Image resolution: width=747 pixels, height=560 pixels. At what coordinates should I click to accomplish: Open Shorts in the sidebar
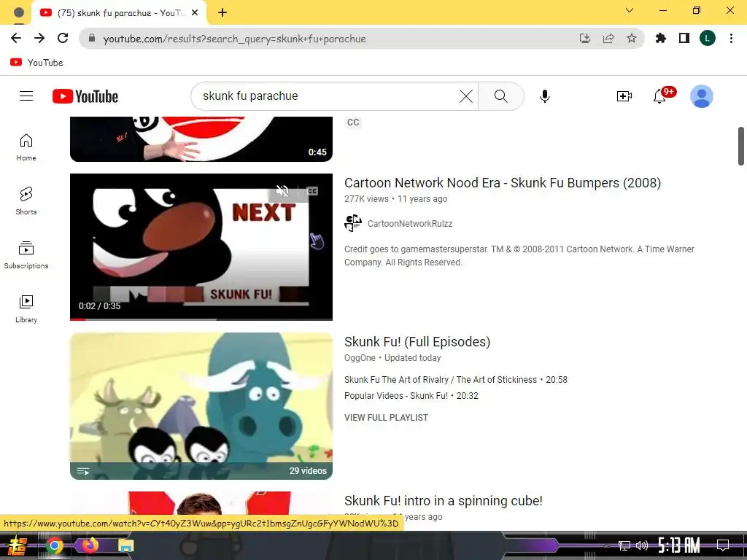click(x=26, y=201)
